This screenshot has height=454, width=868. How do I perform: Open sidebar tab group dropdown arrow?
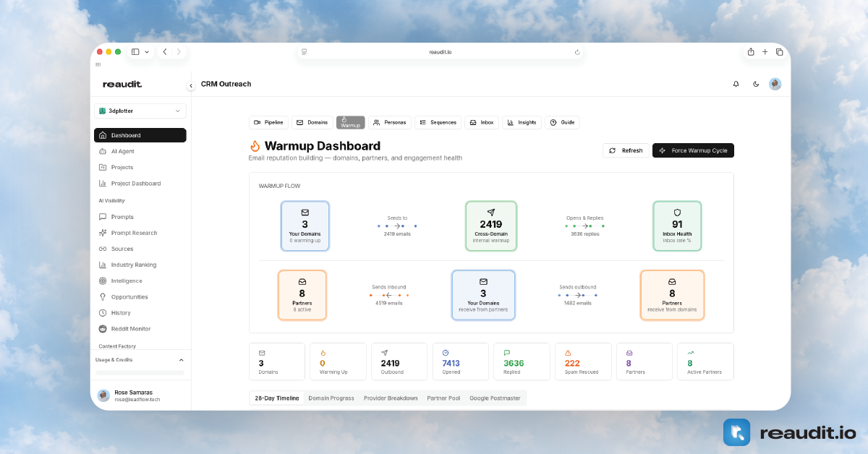(x=148, y=52)
